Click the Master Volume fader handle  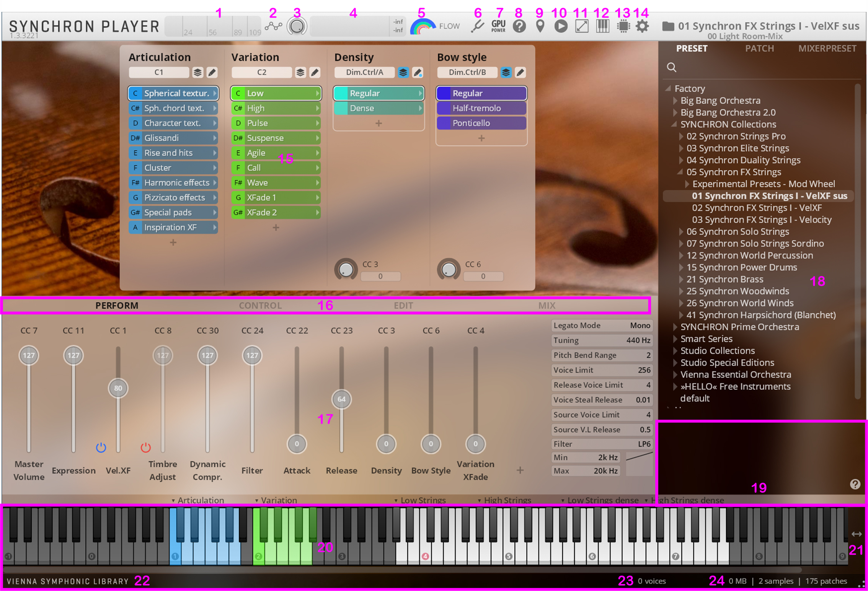29,355
